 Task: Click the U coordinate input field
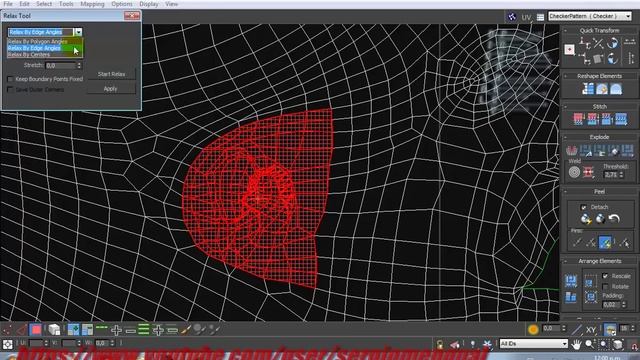36,344
